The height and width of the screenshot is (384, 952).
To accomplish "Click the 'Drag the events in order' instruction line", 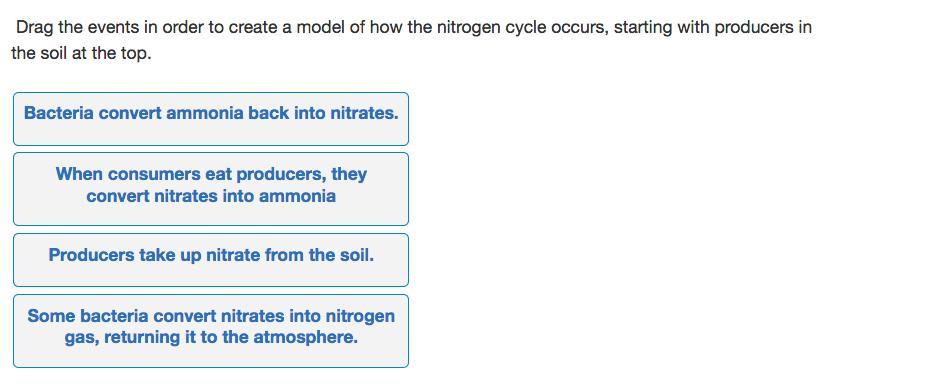I will point(413,28).
